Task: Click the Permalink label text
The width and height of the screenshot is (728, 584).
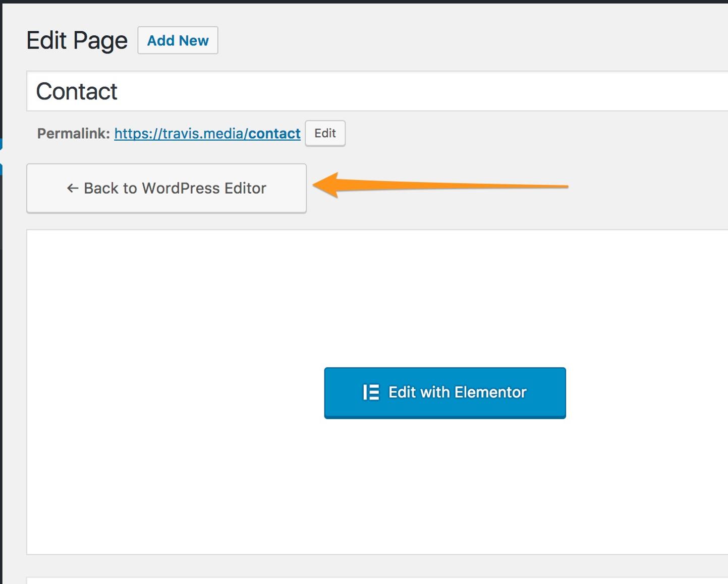Action: tap(72, 133)
